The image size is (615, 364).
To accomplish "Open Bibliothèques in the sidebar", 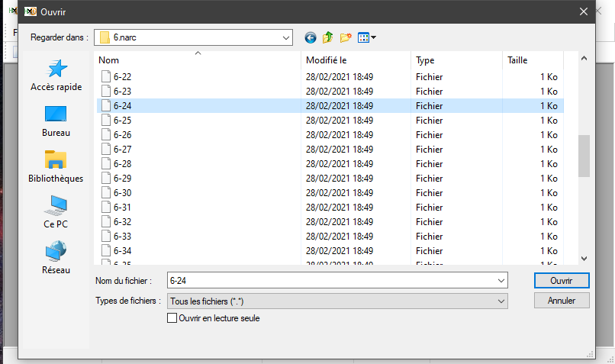I will tap(56, 166).
